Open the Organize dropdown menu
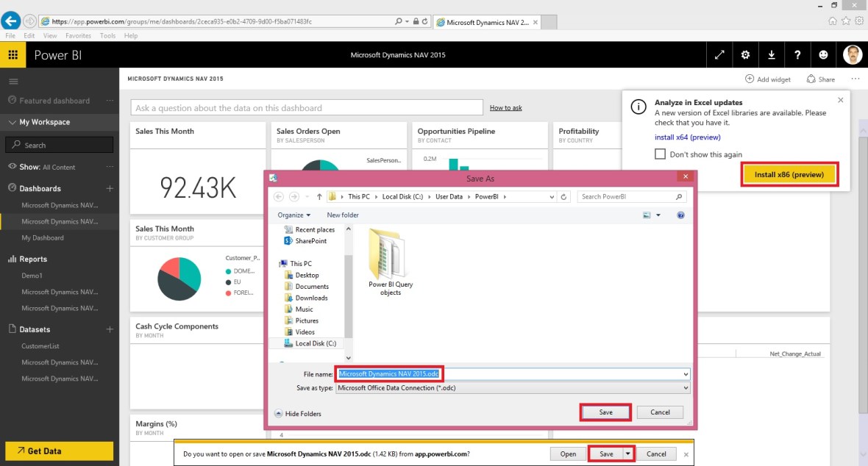Screen dimensions: 868x466 (294, 214)
